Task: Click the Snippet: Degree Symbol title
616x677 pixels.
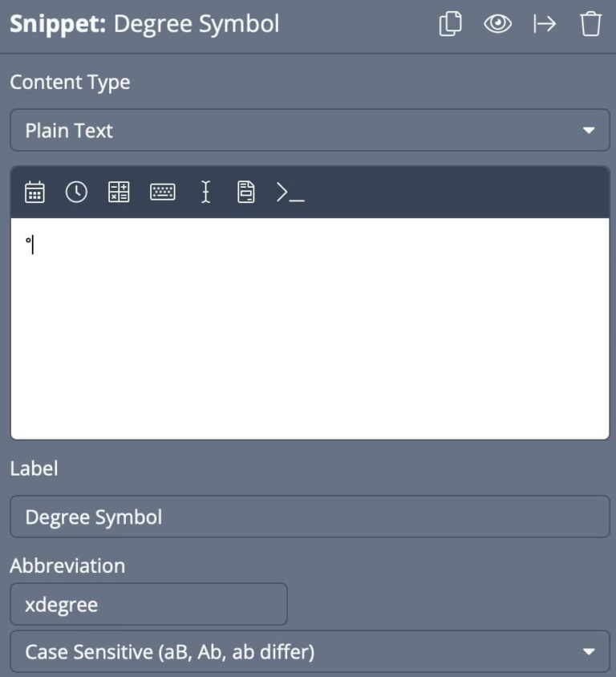Action: [144, 24]
